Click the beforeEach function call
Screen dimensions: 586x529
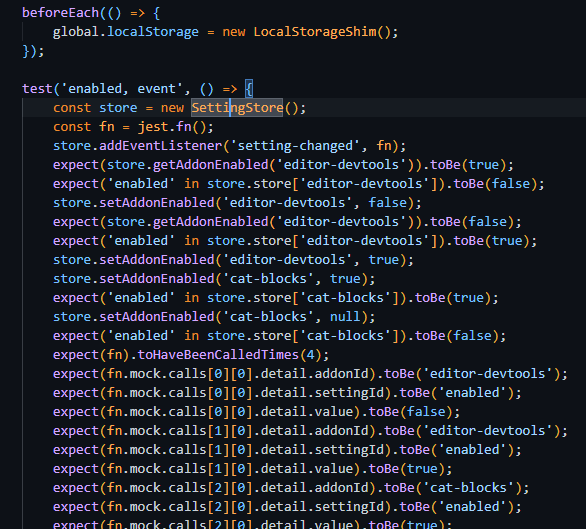[x=60, y=13]
